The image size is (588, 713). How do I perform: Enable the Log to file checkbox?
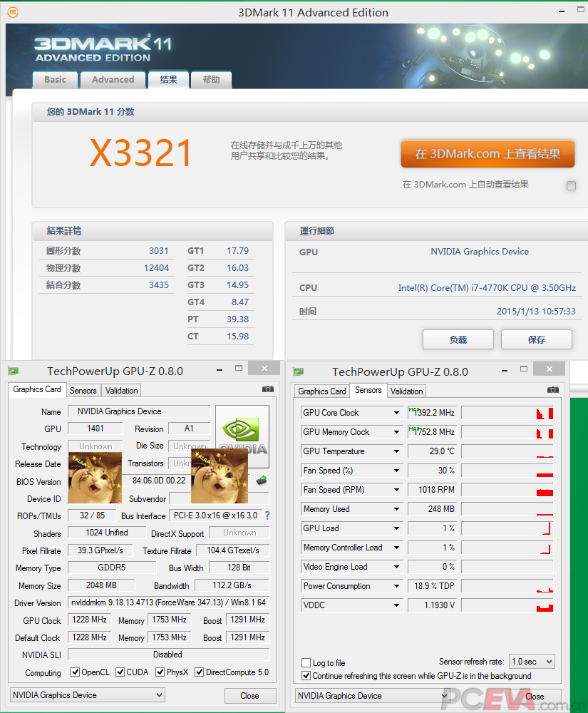(306, 662)
